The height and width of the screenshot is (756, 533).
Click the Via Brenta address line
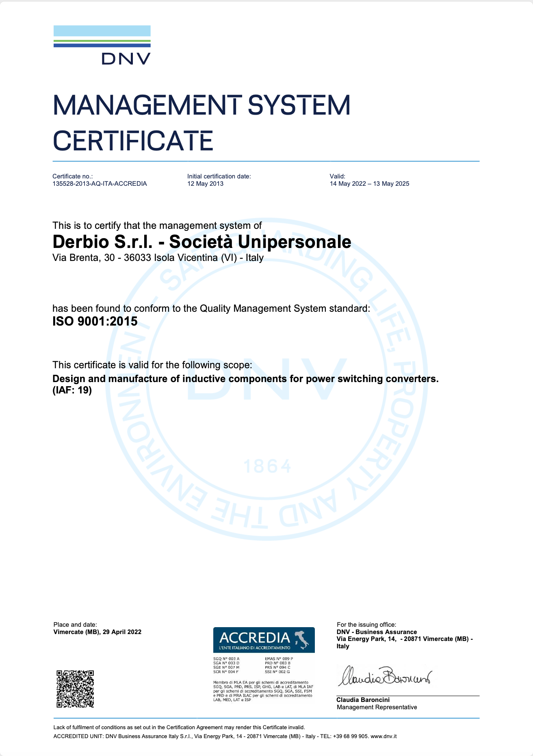tap(158, 258)
